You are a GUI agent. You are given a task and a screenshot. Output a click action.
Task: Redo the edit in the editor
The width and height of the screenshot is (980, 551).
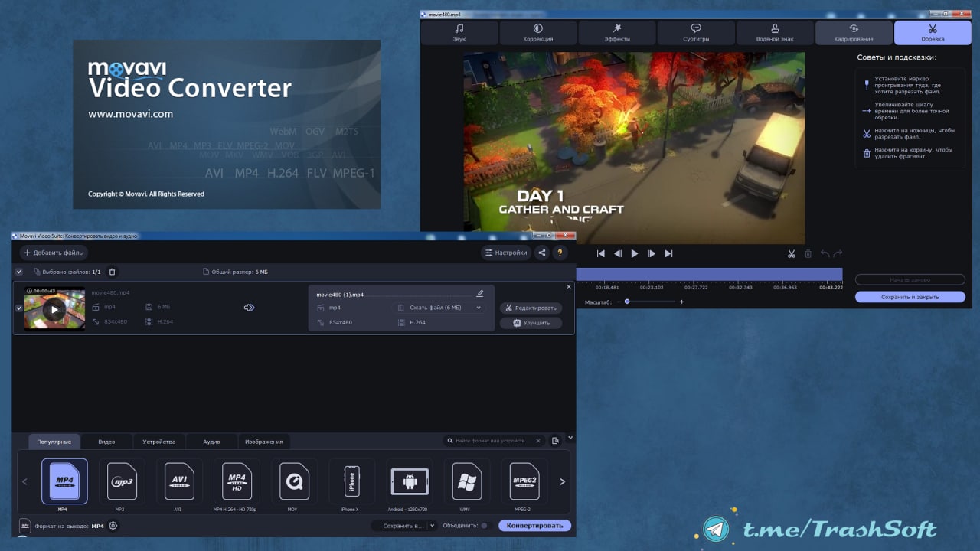(838, 253)
